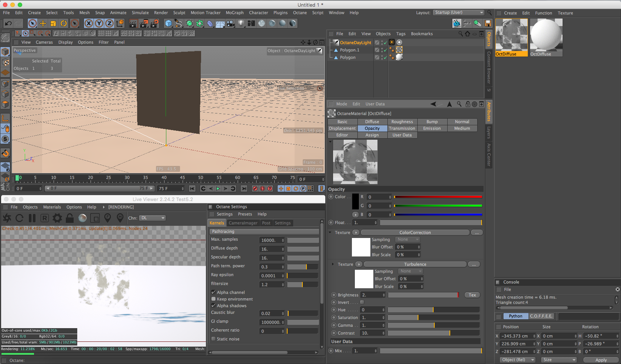Screen dimensions: 621x364
Task: Click the ColorCorrection texture button
Action: click(415, 232)
